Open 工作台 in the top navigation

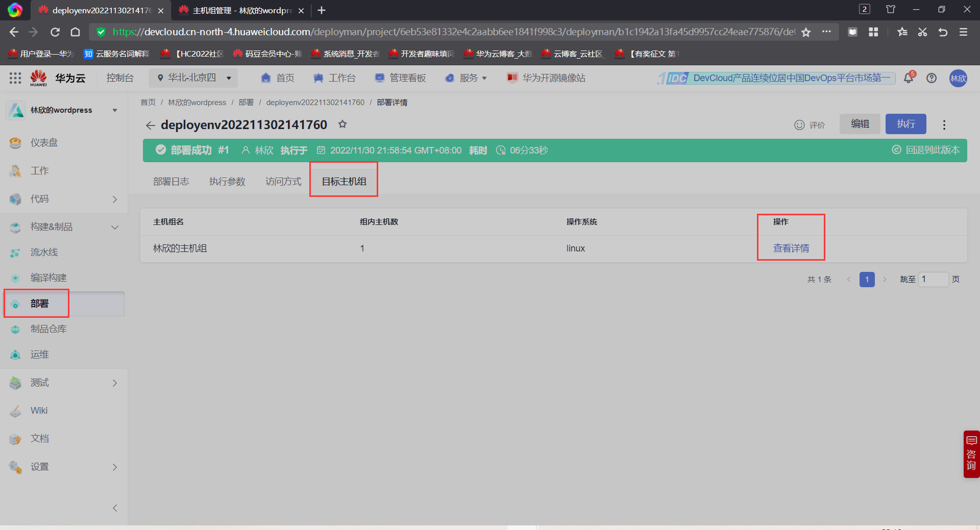pos(334,78)
